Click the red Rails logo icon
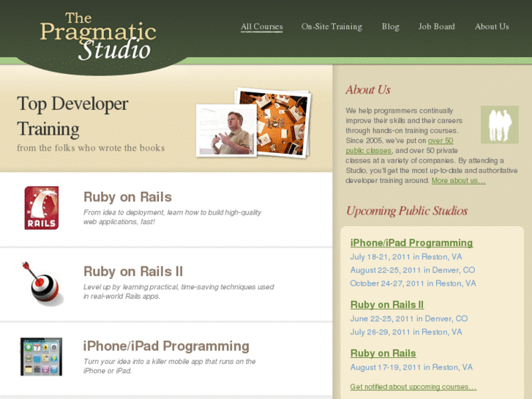The height and width of the screenshot is (399, 532). (42, 208)
